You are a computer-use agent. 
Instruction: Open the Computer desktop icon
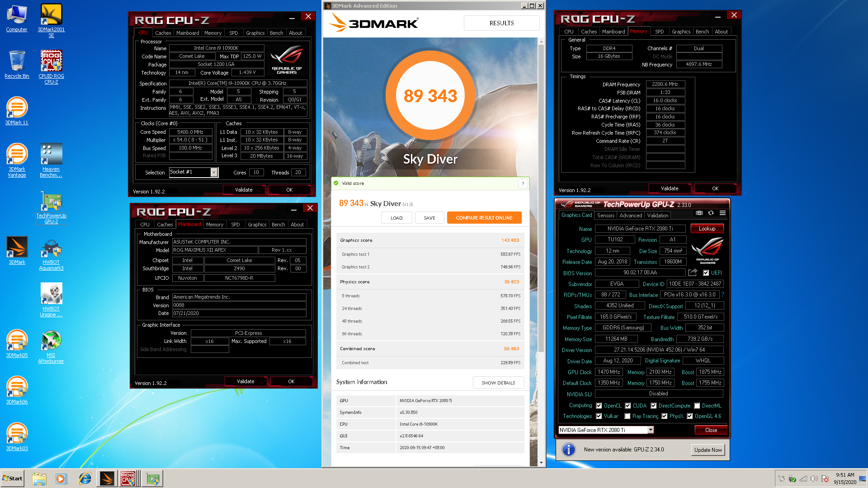coord(17,19)
